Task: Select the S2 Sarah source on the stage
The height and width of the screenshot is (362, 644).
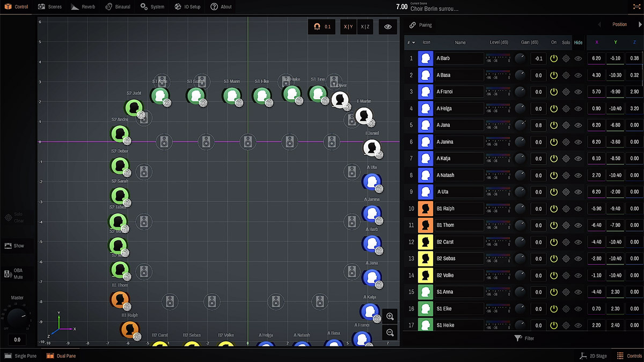Action: tap(120, 196)
